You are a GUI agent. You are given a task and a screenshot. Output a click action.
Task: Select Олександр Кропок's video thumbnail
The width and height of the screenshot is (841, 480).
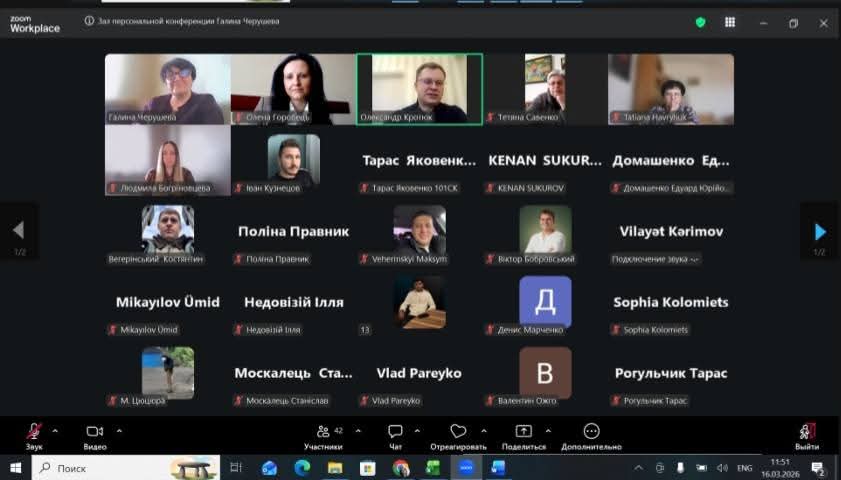coord(419,88)
